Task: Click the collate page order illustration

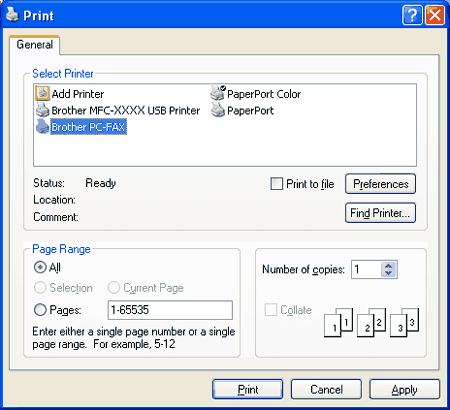Action: (x=371, y=322)
